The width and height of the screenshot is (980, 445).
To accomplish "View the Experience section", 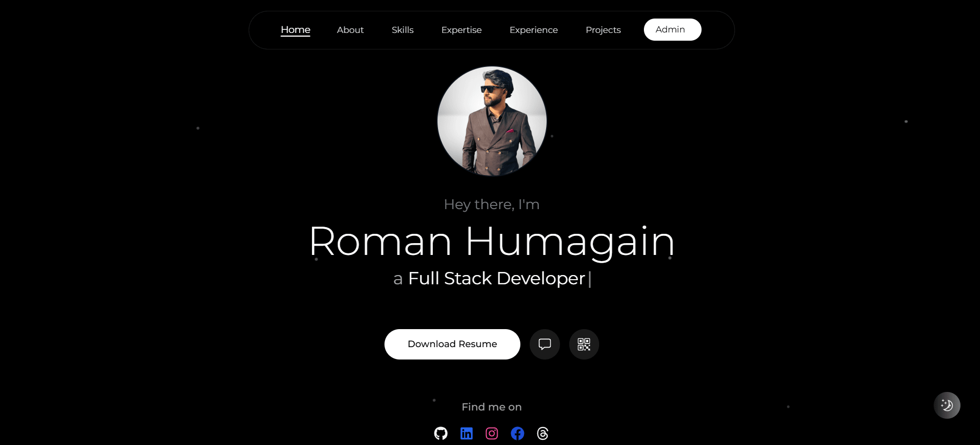I will pyautogui.click(x=534, y=30).
